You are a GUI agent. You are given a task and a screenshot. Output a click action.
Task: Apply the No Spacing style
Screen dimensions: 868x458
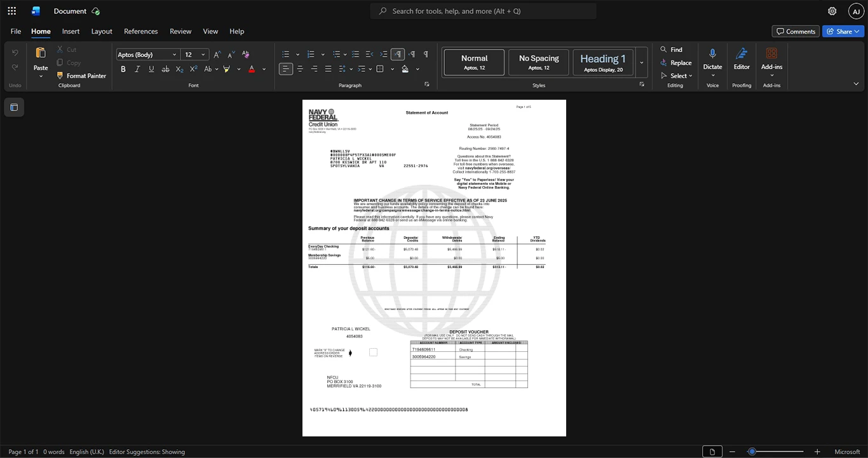539,63
